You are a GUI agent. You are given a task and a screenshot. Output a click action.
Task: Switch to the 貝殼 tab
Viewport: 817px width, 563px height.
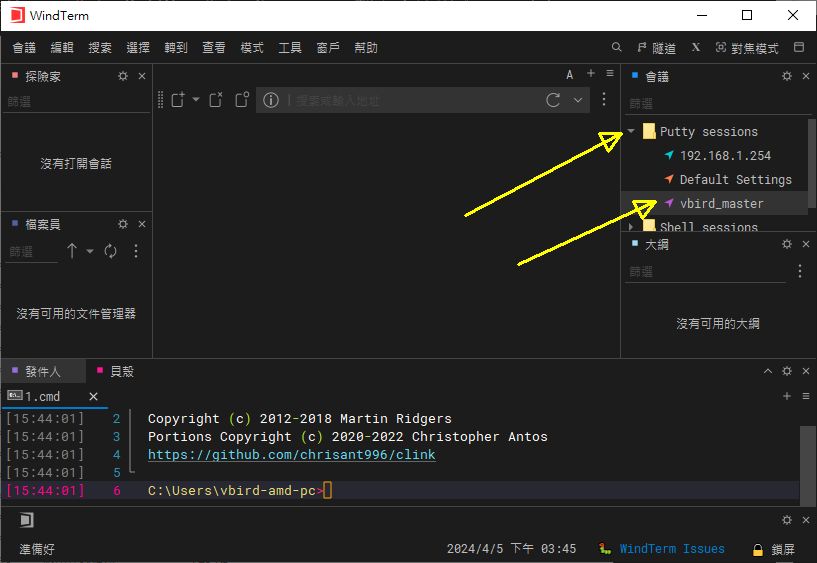[121, 371]
